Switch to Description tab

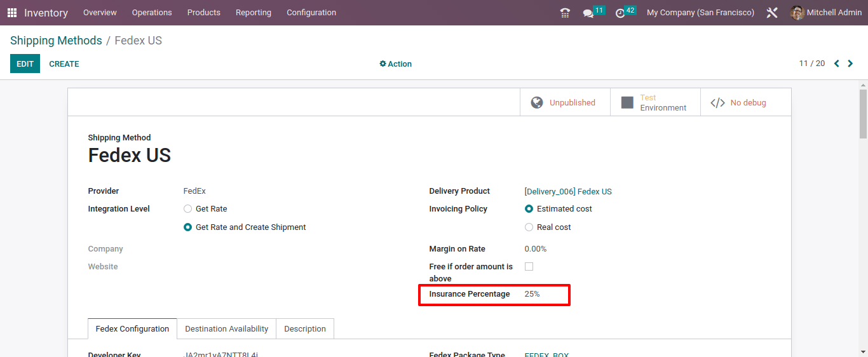pos(305,329)
